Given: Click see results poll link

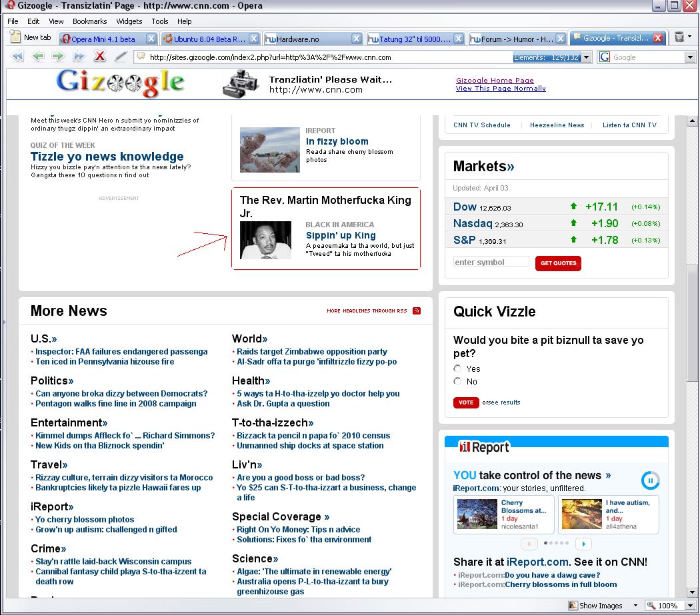Looking at the screenshot, I should pyautogui.click(x=505, y=402).
